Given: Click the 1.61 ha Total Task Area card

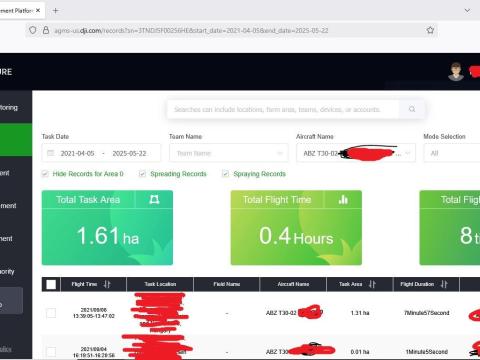Looking at the screenshot, I should (x=107, y=228).
